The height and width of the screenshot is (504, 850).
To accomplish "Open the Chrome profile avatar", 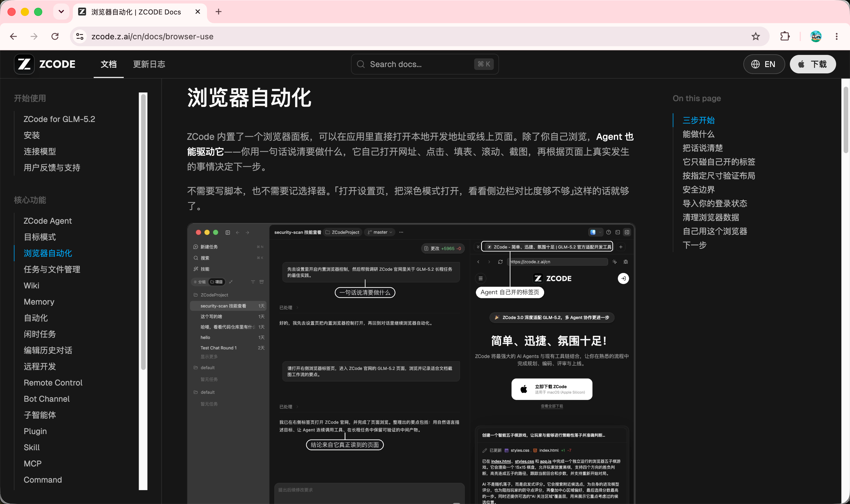I will pos(816,36).
